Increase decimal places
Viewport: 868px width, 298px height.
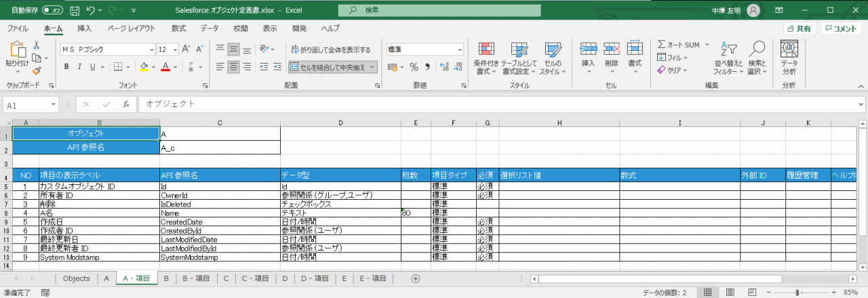(443, 66)
